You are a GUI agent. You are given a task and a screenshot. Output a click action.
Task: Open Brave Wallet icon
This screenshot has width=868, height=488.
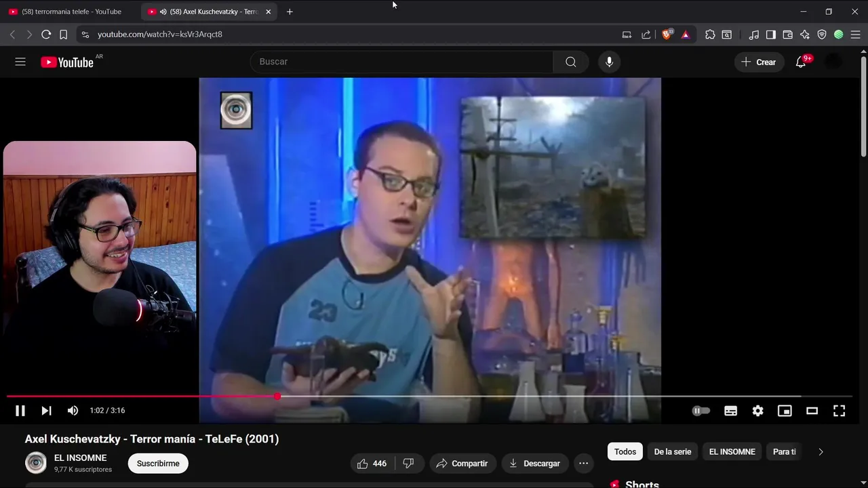click(788, 35)
